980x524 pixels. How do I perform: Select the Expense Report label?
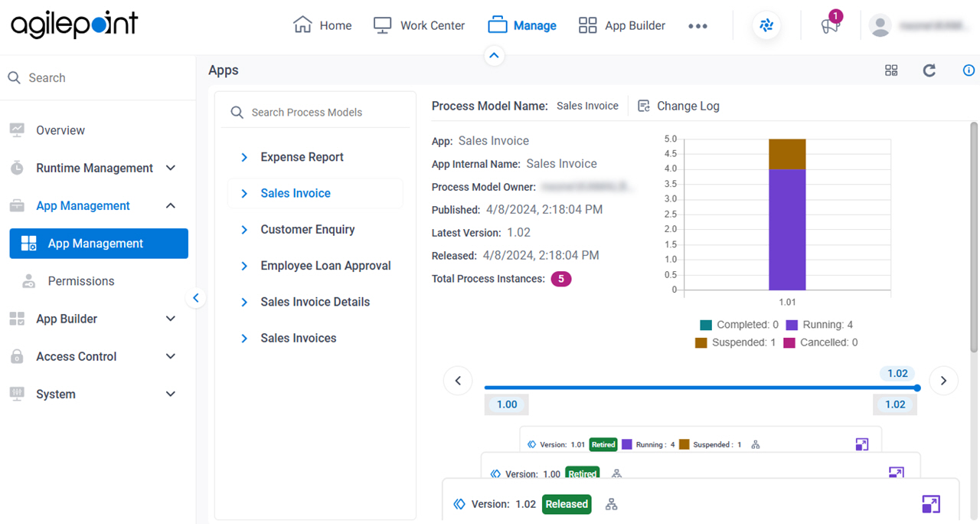tap(302, 157)
